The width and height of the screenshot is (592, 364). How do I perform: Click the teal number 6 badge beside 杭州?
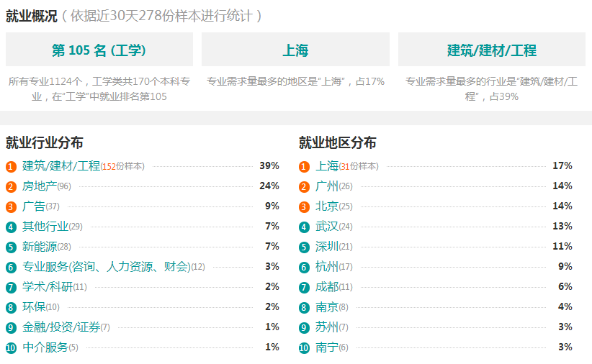(304, 268)
